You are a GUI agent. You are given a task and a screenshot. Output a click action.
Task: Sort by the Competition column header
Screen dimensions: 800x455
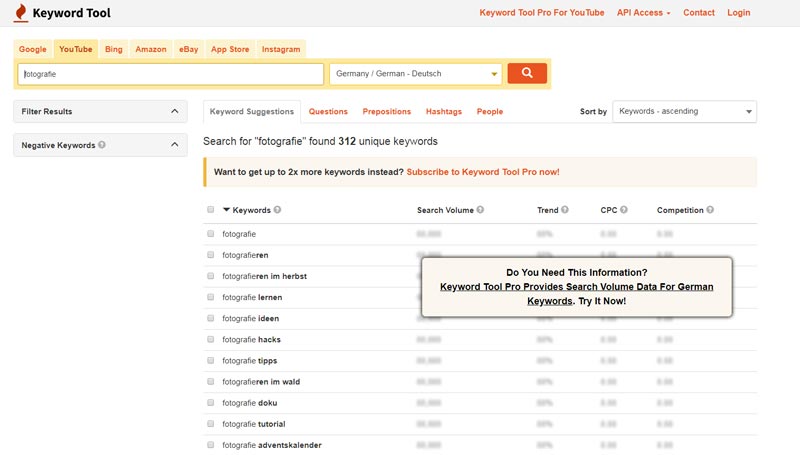(x=680, y=210)
